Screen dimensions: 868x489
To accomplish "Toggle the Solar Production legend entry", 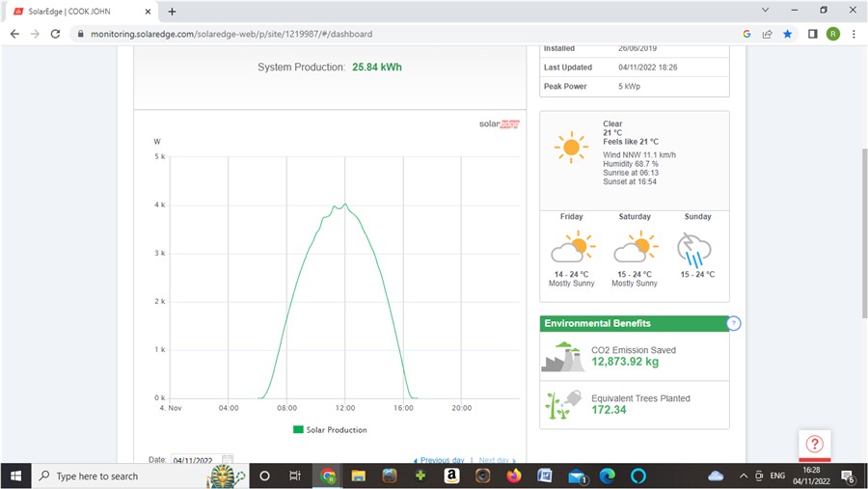I will pos(330,429).
